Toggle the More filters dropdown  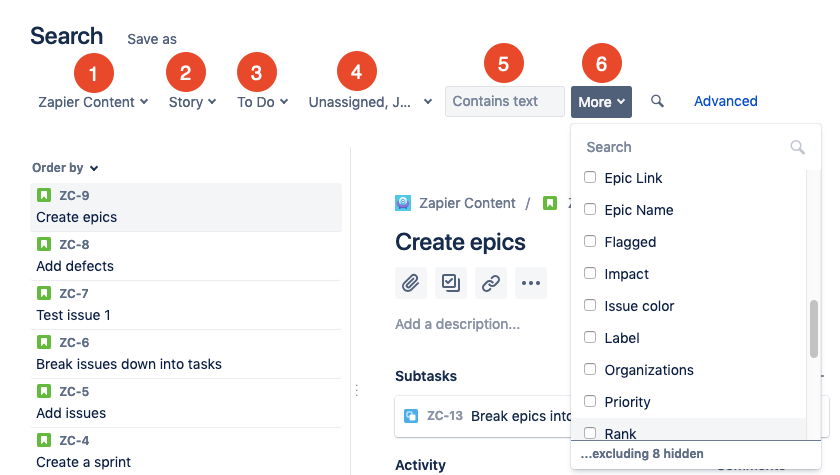click(x=601, y=102)
